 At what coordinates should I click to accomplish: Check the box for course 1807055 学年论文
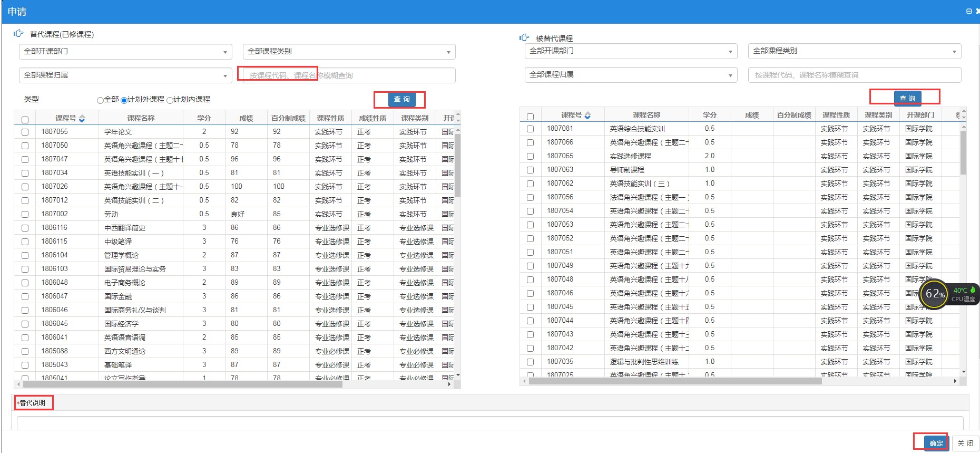pos(25,132)
